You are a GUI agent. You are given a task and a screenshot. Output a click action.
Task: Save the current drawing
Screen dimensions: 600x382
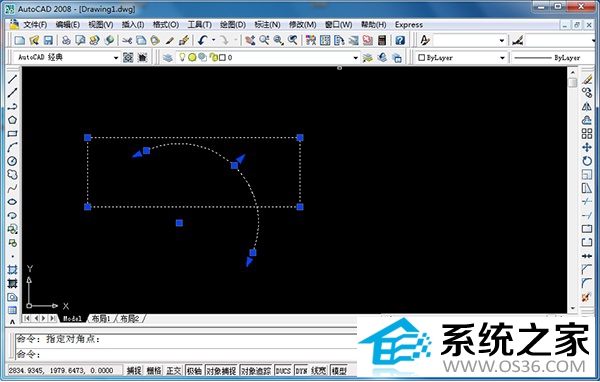click(x=48, y=40)
